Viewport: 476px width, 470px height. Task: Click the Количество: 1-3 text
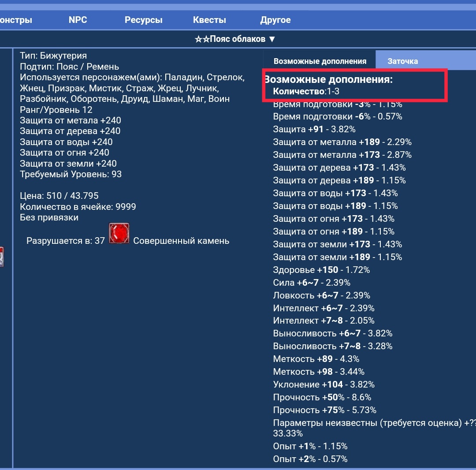tap(306, 92)
